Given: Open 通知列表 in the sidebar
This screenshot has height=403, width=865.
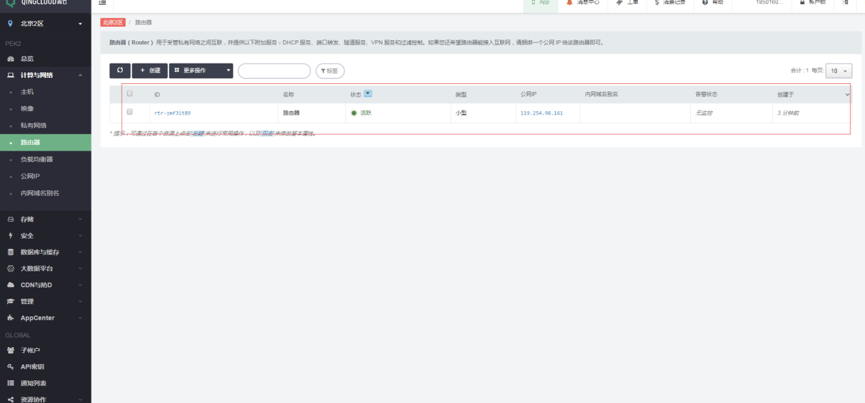Looking at the screenshot, I should coord(33,383).
